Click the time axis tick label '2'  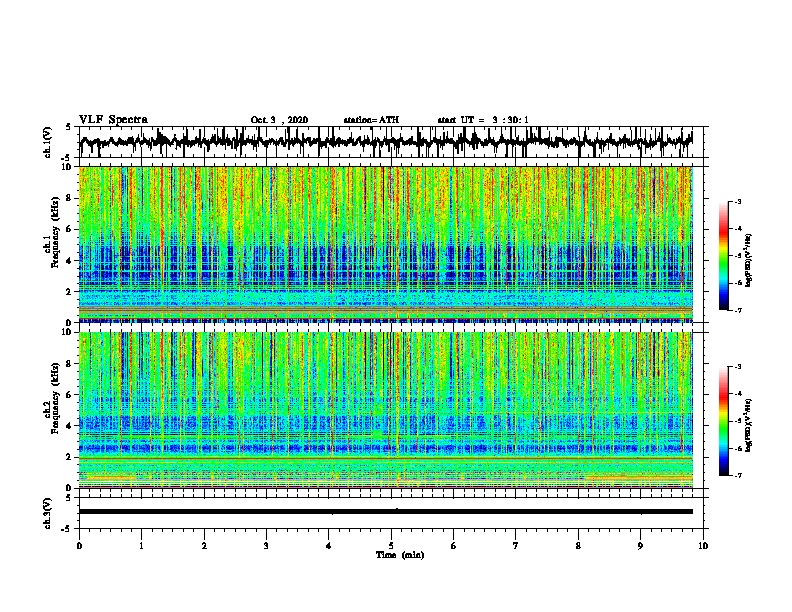click(204, 546)
